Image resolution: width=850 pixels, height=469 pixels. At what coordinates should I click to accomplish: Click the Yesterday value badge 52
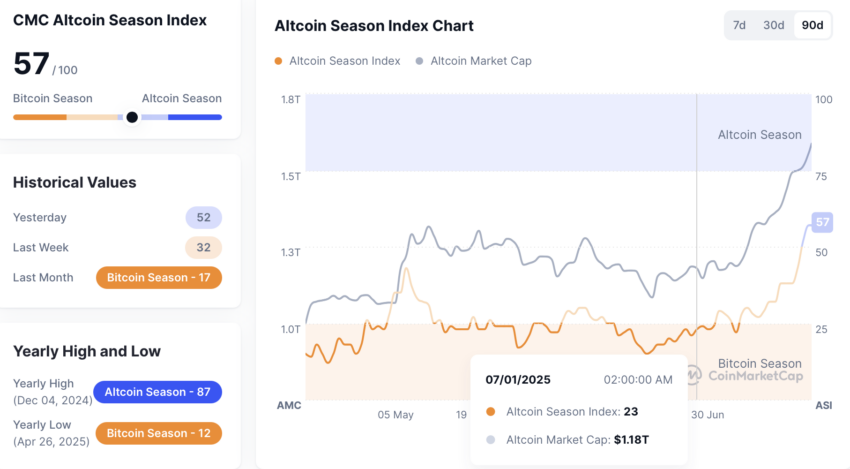[x=203, y=217]
